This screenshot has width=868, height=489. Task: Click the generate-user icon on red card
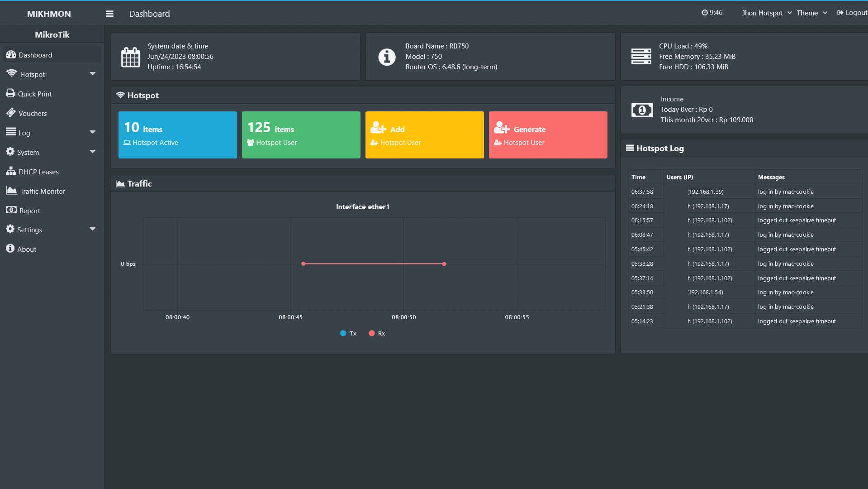coord(502,128)
